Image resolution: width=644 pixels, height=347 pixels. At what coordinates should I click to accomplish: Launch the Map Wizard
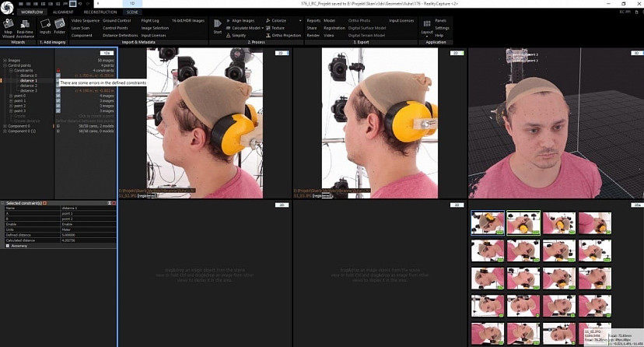[x=9, y=28]
